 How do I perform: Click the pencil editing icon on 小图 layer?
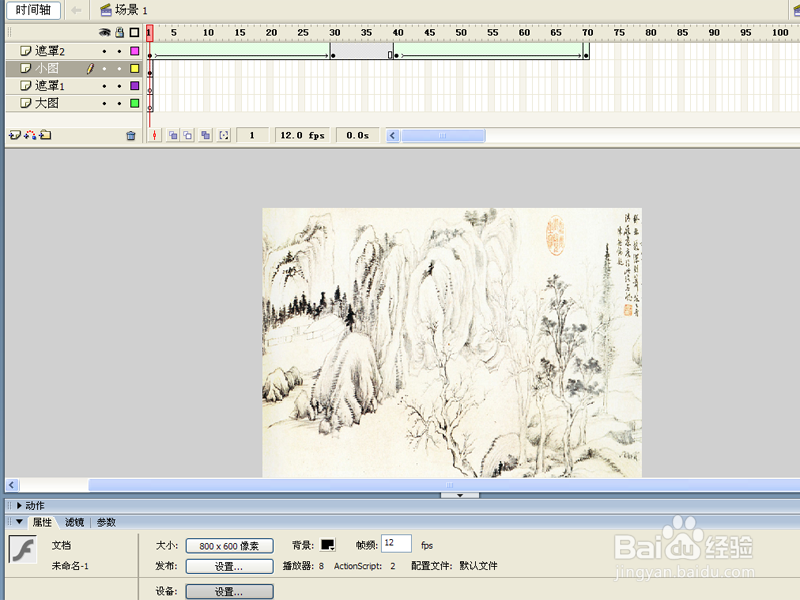pos(90,68)
